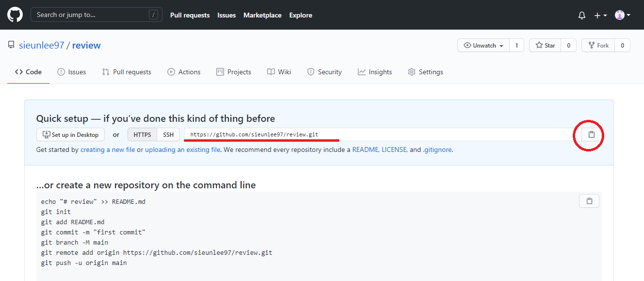Click the 'git branch -M main' line

click(74, 242)
